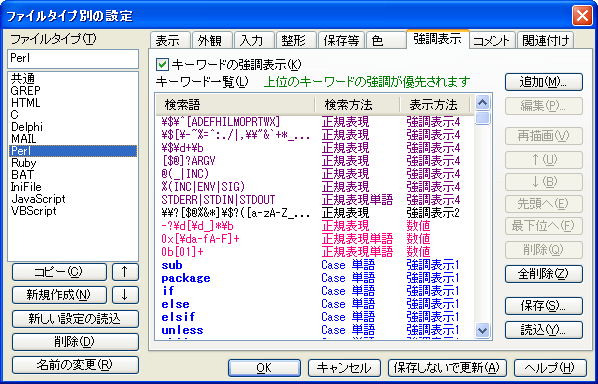Click the キャンセル button
The image size is (598, 384).
(x=344, y=368)
